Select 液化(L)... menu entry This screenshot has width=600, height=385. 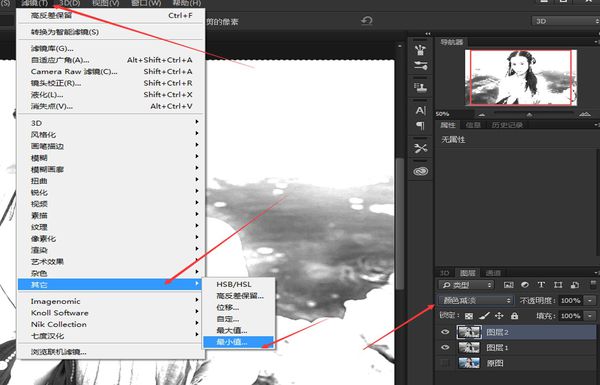[111, 95]
